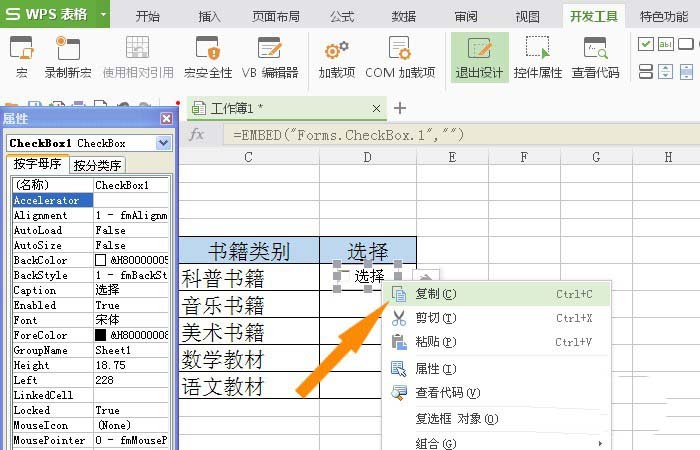Start recording with 录制新宏
Image resolution: width=700 pixels, height=450 pixels.
pos(67,56)
